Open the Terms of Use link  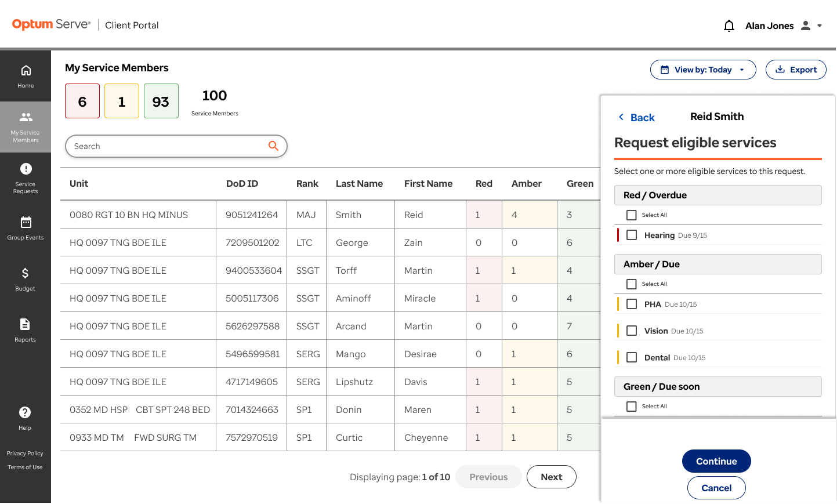pyautogui.click(x=25, y=467)
